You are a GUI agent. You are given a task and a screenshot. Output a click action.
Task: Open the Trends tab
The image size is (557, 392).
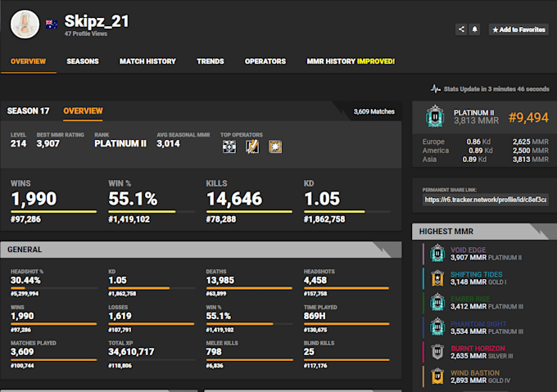click(x=211, y=61)
